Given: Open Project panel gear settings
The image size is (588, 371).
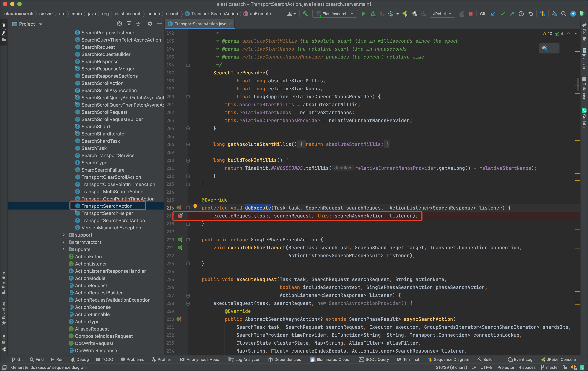Looking at the screenshot, I should pyautogui.click(x=150, y=24).
